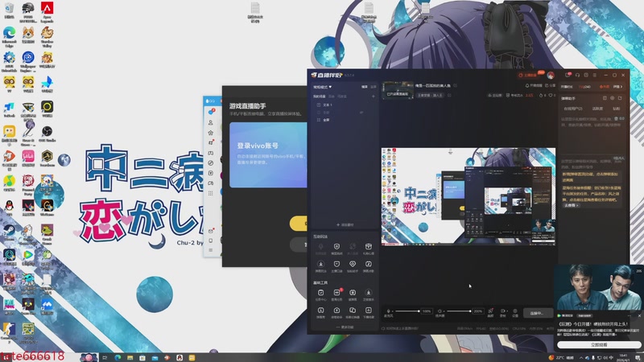Switch to the 竖屏 portrait layout tab
The image size is (644, 362).
[373, 87]
